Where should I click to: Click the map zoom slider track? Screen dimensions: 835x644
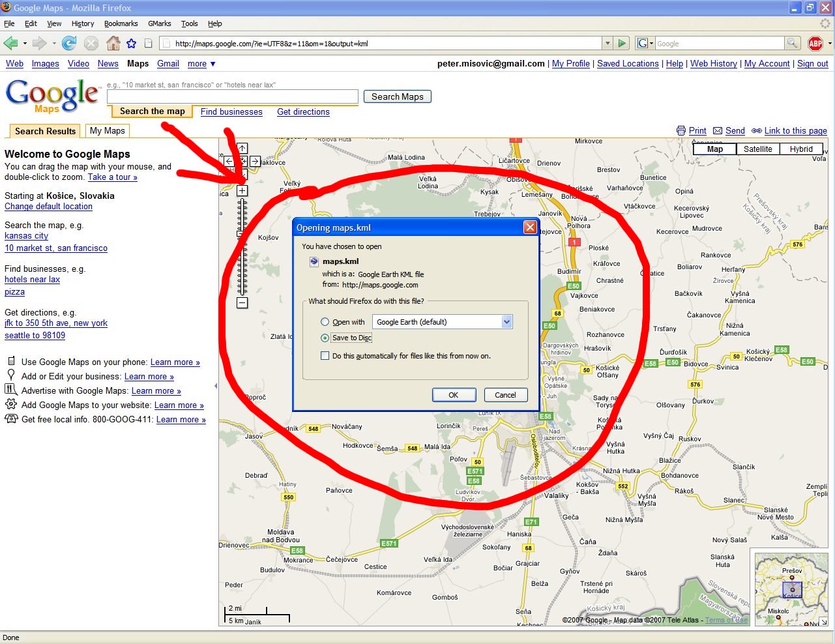[x=242, y=247]
